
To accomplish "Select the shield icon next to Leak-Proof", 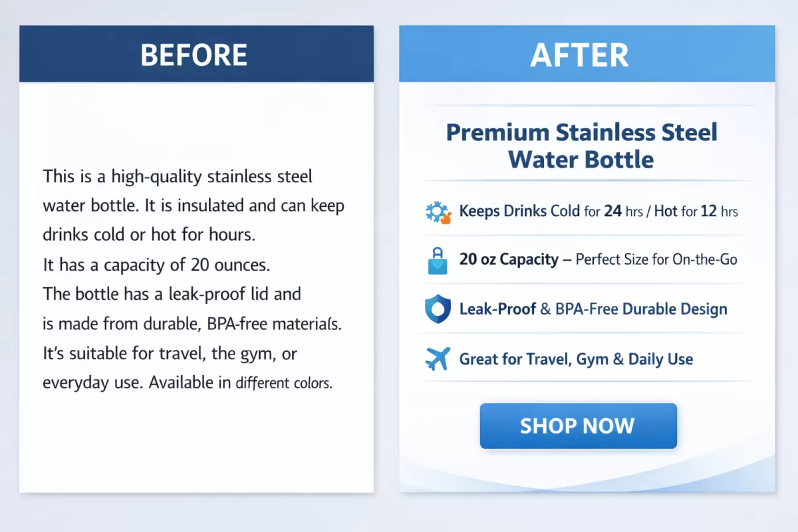I will point(438,309).
